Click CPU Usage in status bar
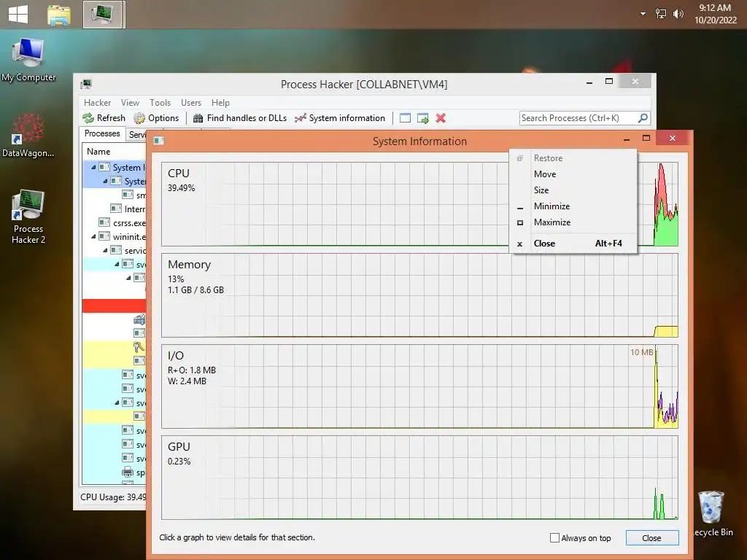747x560 pixels. tap(113, 497)
